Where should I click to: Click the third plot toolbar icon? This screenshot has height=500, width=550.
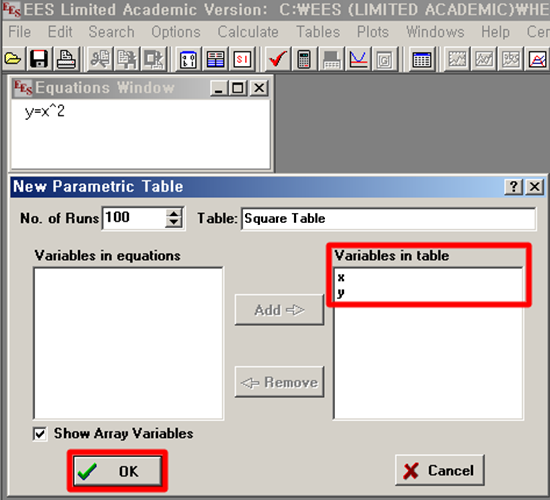[x=511, y=59]
